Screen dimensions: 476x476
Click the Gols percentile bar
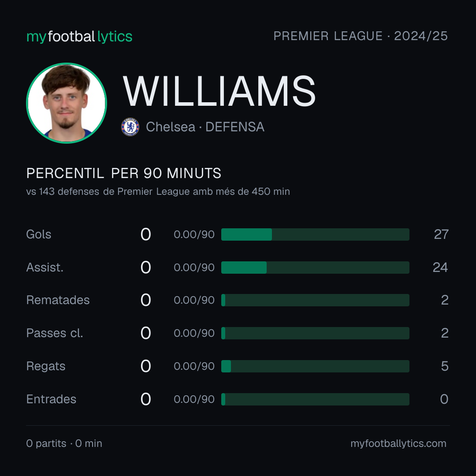coord(315,234)
